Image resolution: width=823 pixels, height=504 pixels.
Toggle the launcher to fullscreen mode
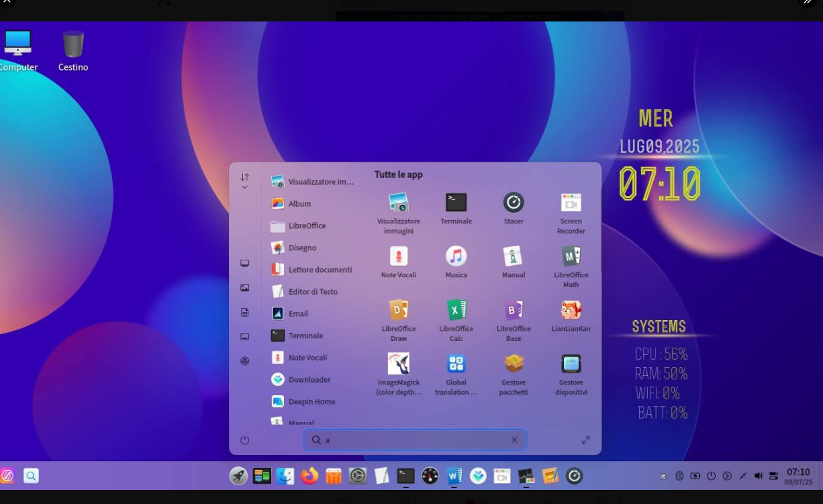585,440
